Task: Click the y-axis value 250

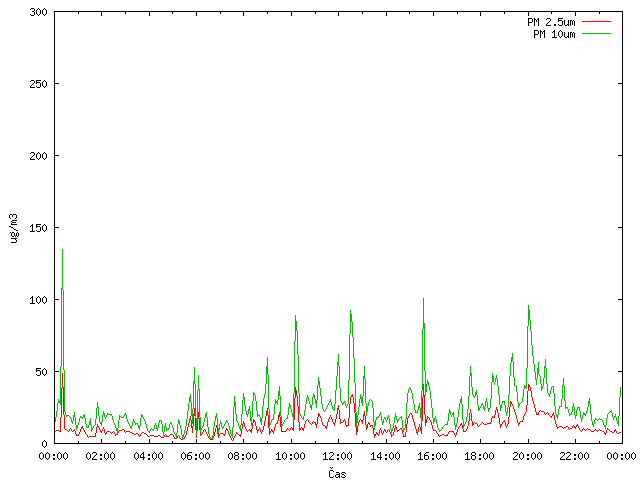Action: tap(38, 84)
